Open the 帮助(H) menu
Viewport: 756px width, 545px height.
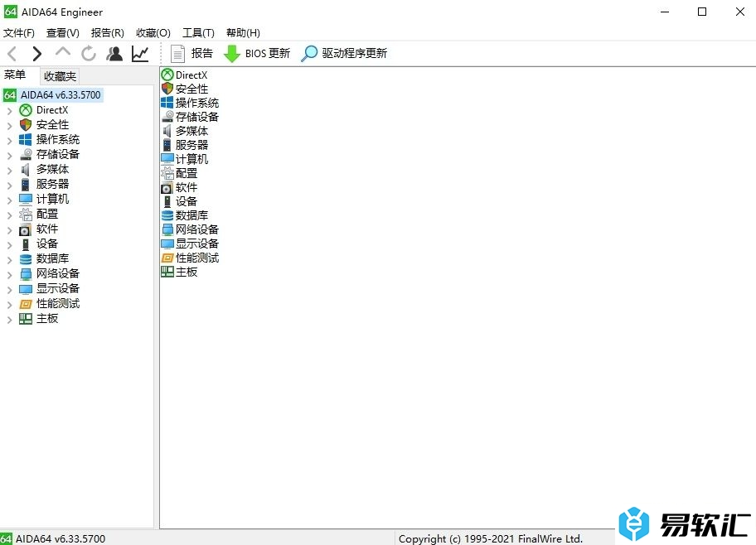tap(243, 33)
